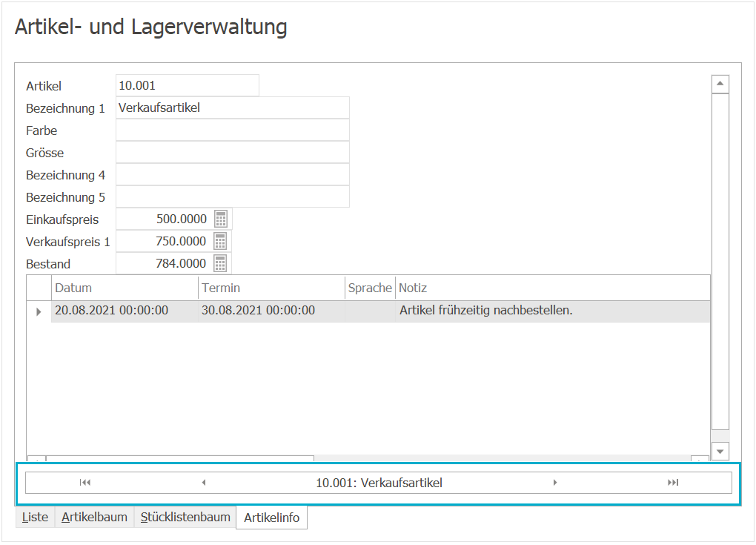Viewport: 756px width, 545px height.
Task: Focus the Grösse input field
Action: click(233, 153)
